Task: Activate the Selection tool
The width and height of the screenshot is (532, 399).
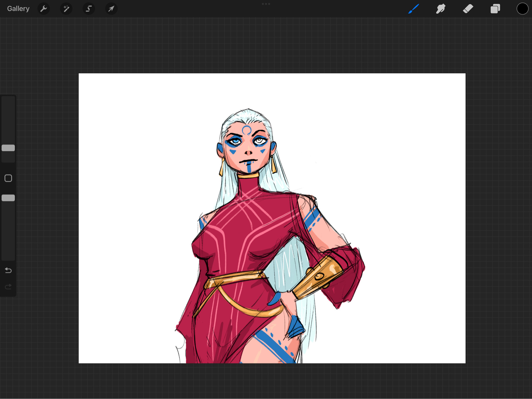Action: (89, 9)
